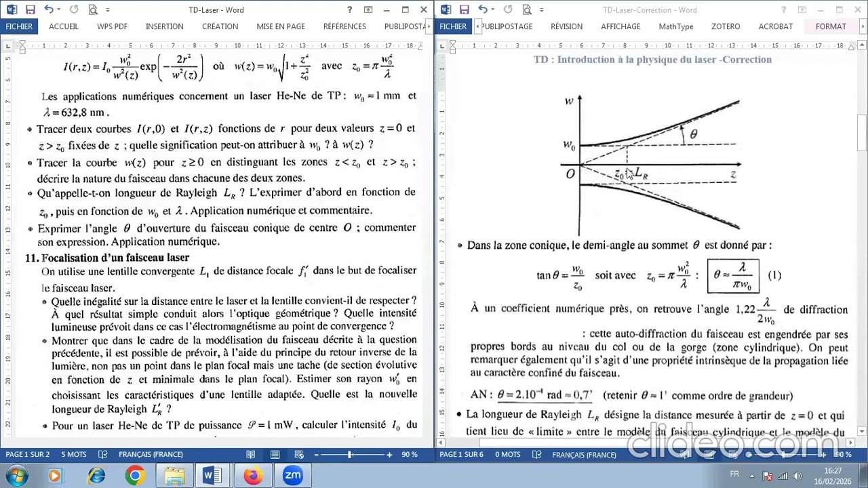Open Google Chrome from taskbar
The height and width of the screenshot is (488, 868).
pyautogui.click(x=135, y=476)
